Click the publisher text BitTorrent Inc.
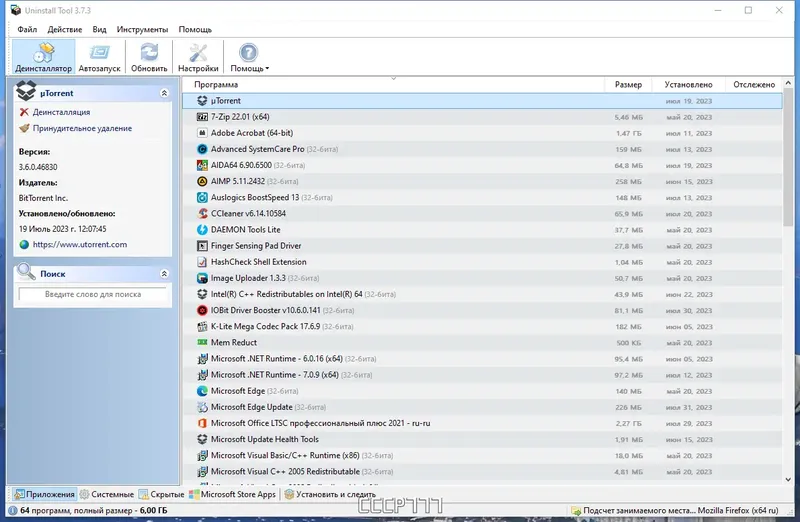 [x=43, y=198]
